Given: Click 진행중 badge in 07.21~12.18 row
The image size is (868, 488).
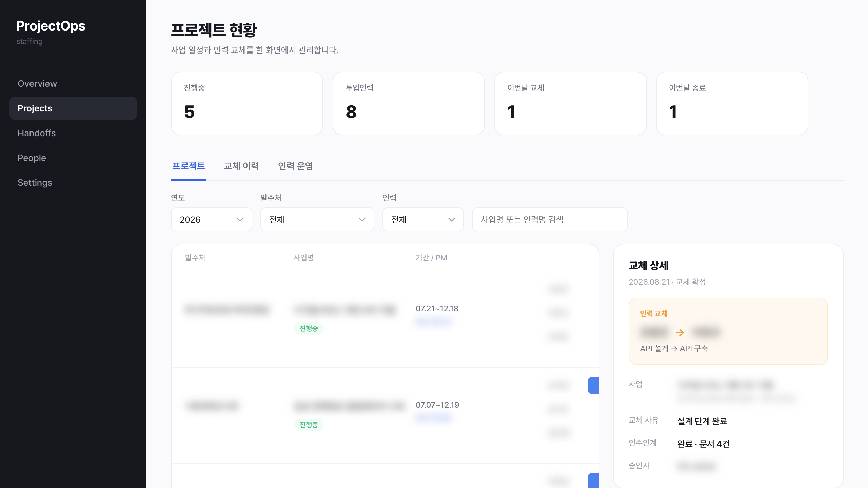Looking at the screenshot, I should 309,328.
